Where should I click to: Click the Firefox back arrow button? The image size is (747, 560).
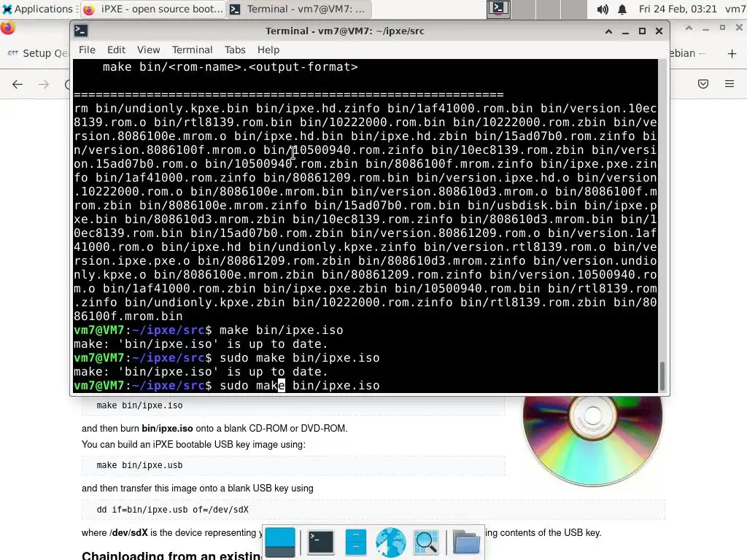click(x=18, y=85)
